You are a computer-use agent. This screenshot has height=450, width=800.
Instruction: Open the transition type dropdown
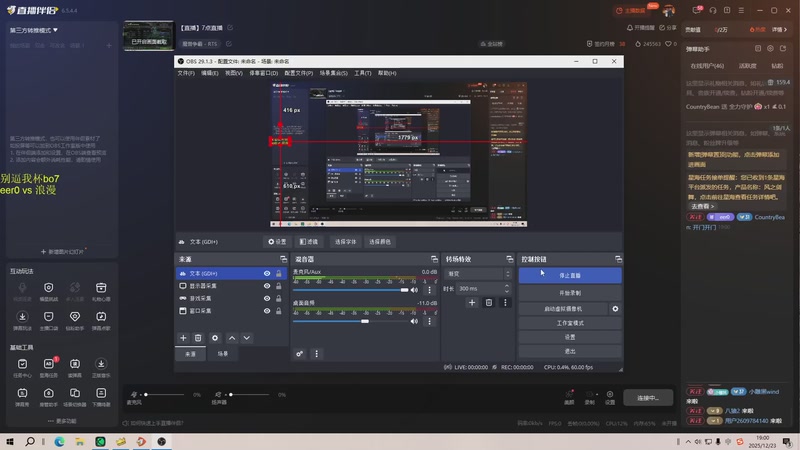point(478,274)
